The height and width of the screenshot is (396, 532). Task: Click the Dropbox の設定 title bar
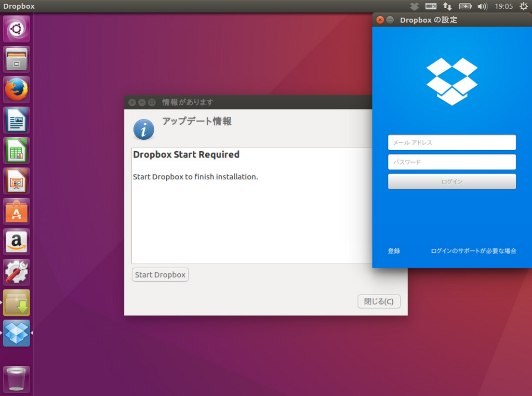[x=452, y=20]
